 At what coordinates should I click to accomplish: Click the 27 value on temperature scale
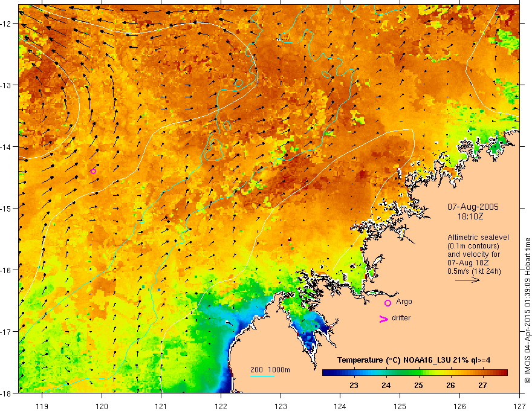(482, 385)
